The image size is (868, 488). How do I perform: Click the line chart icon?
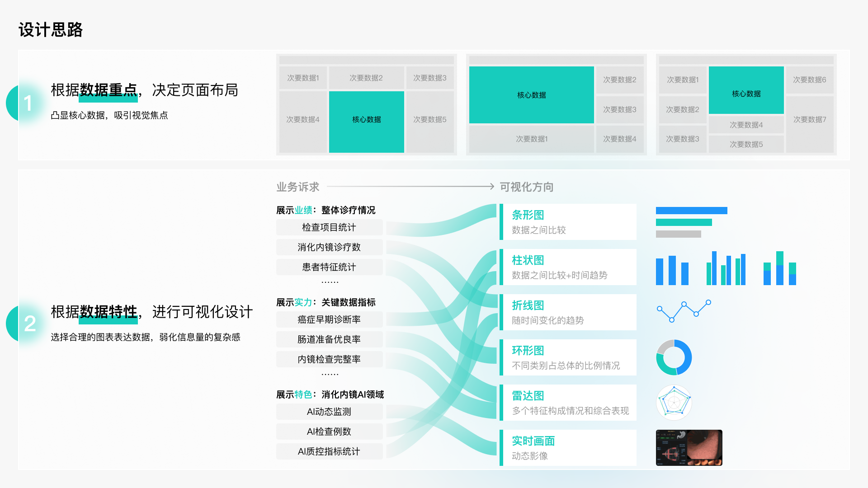684,311
